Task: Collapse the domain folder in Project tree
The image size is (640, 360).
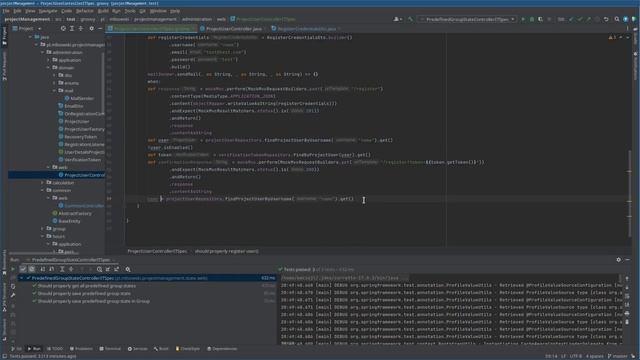Action: (48, 67)
